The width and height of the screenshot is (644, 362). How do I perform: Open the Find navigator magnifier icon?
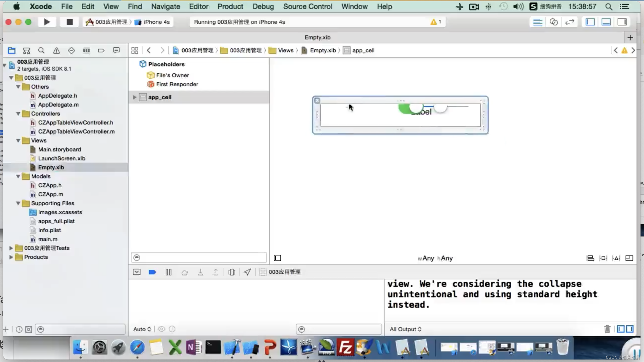tap(42, 51)
